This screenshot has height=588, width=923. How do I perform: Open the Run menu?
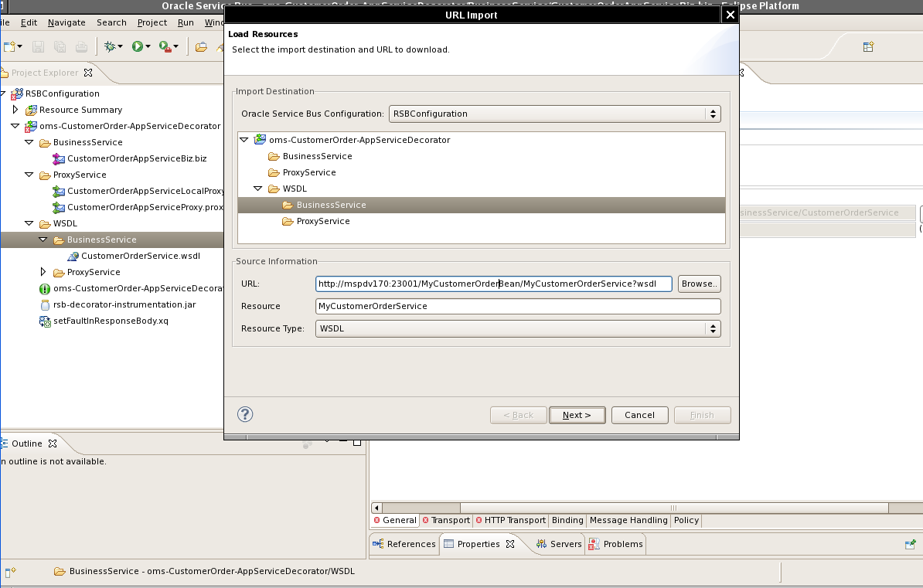[186, 22]
